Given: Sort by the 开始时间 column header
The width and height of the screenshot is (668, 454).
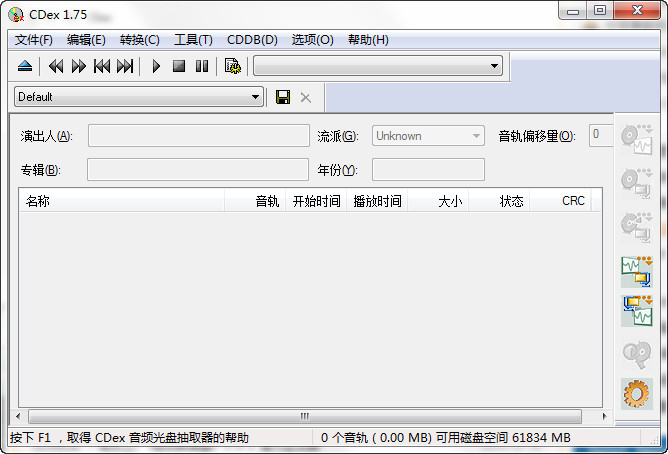Looking at the screenshot, I should point(316,201).
